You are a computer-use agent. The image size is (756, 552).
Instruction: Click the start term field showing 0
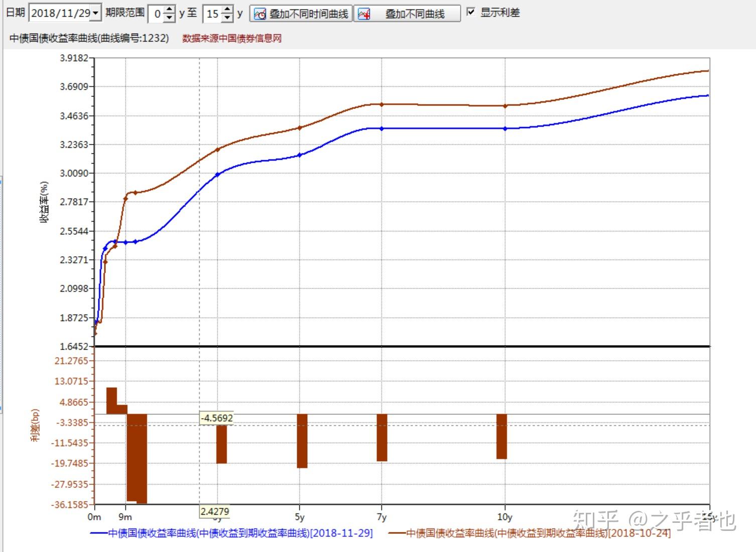coord(157,14)
